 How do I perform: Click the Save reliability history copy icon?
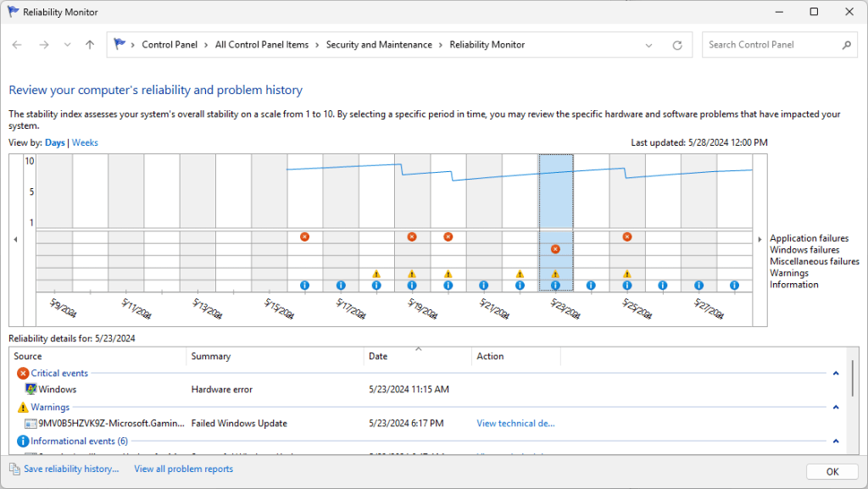click(14, 469)
